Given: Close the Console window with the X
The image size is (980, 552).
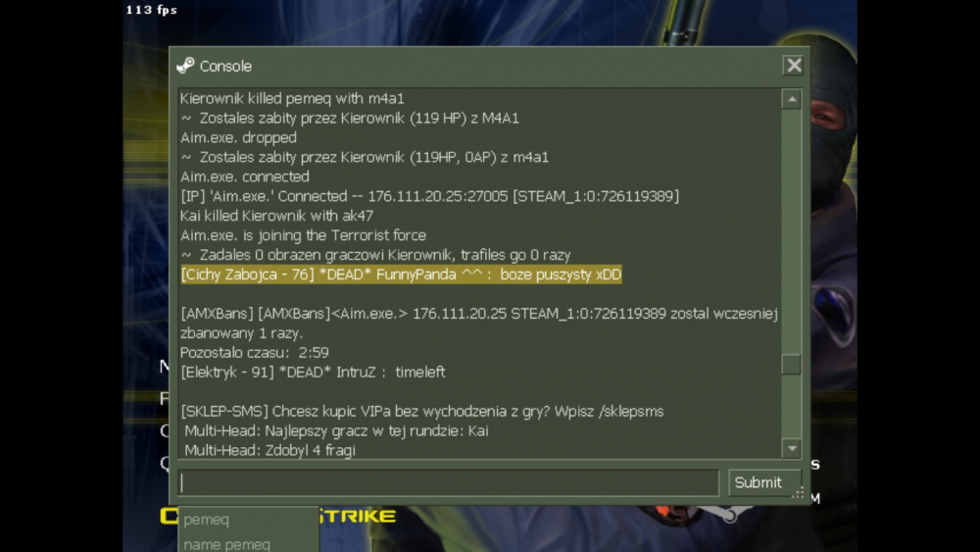Looking at the screenshot, I should (794, 65).
